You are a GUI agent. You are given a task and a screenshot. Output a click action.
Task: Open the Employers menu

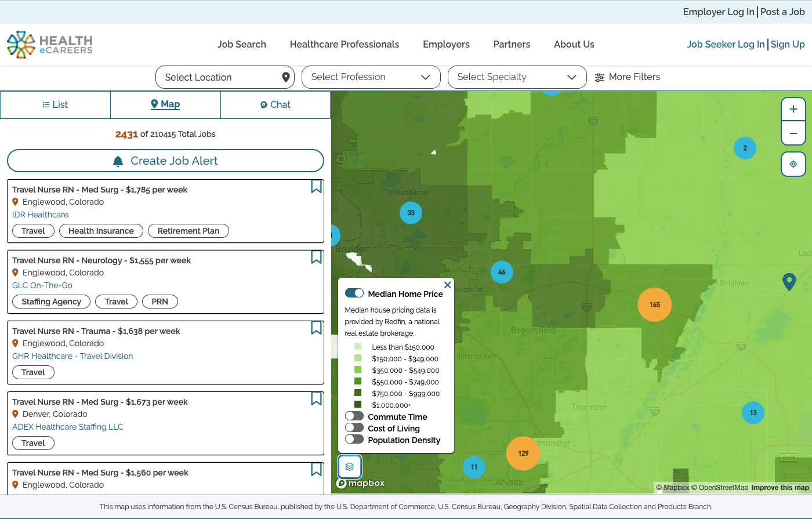point(446,44)
